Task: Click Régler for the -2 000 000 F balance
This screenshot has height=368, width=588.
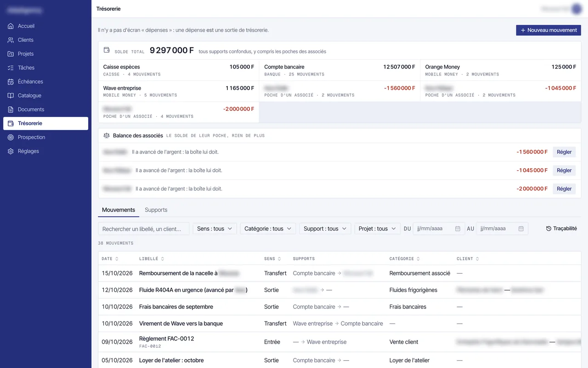Action: tap(564, 189)
